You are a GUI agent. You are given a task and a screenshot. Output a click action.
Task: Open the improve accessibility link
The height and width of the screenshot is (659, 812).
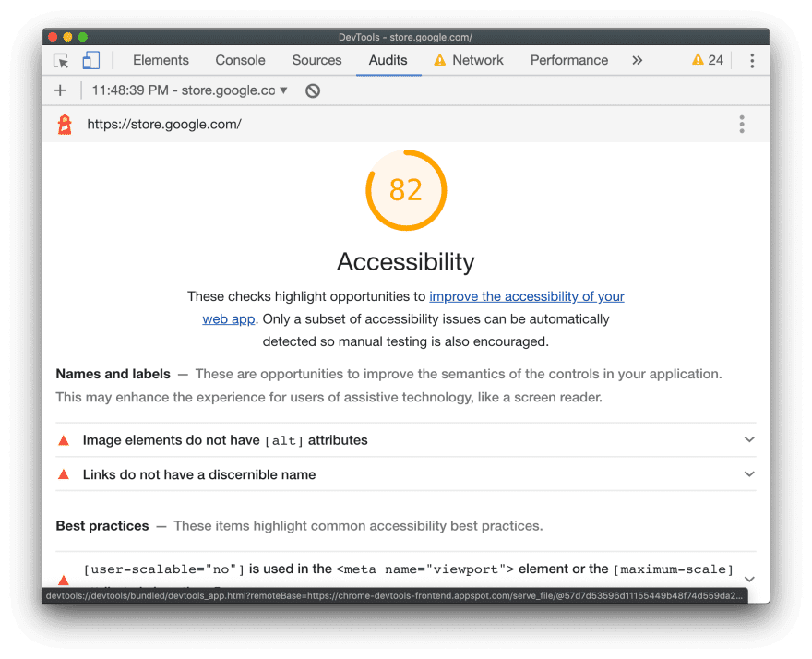527,296
